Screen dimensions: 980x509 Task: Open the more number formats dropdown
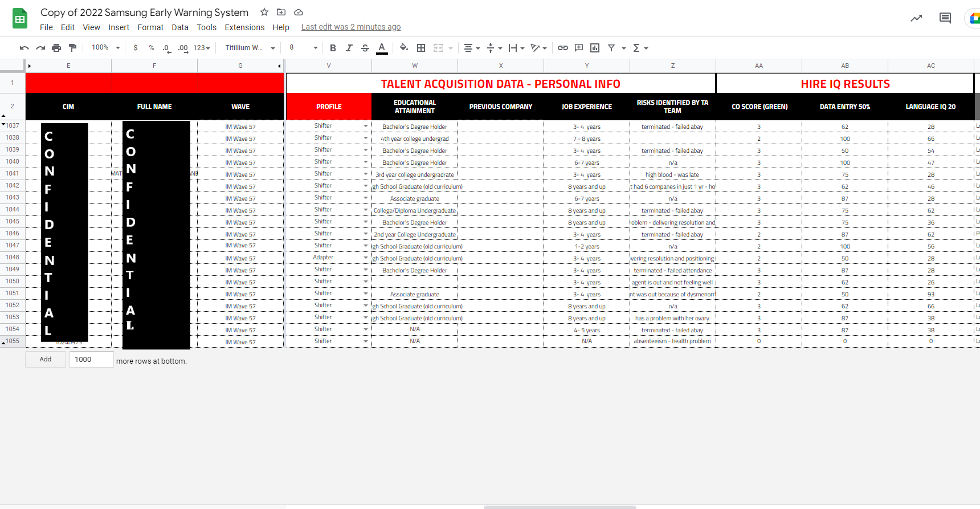(202, 48)
